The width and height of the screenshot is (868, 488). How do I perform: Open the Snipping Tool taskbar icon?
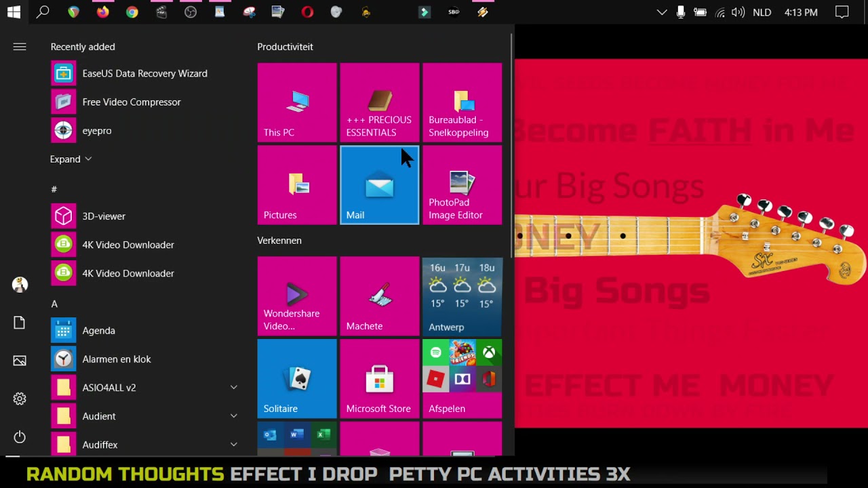click(249, 12)
